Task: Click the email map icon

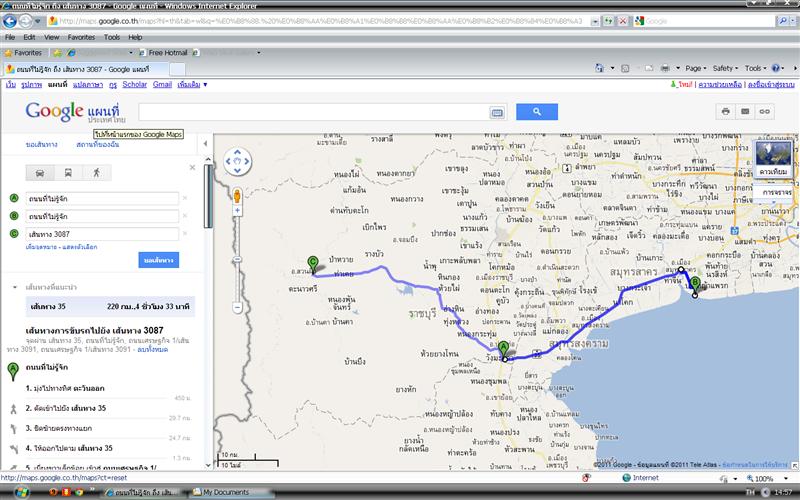Action: [x=745, y=111]
